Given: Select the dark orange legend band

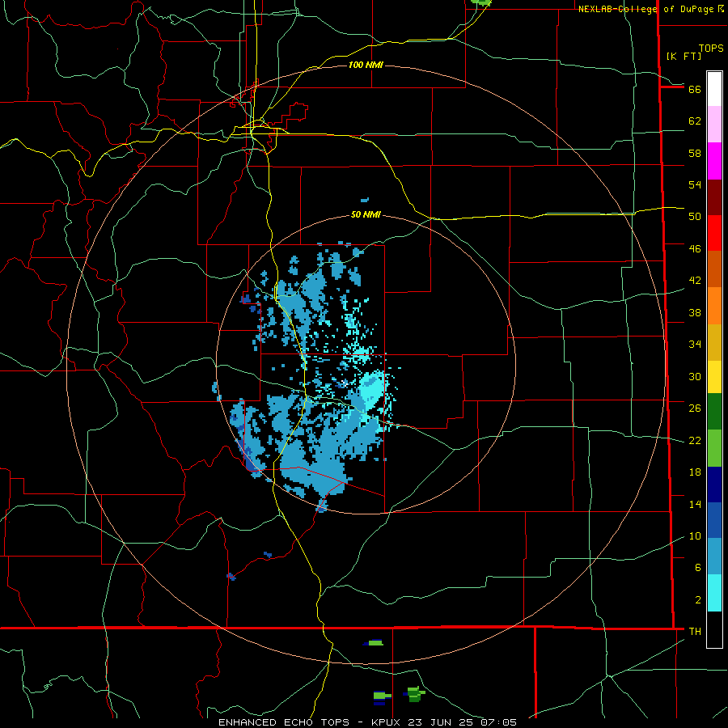Looking at the screenshot, I should click(x=714, y=269).
